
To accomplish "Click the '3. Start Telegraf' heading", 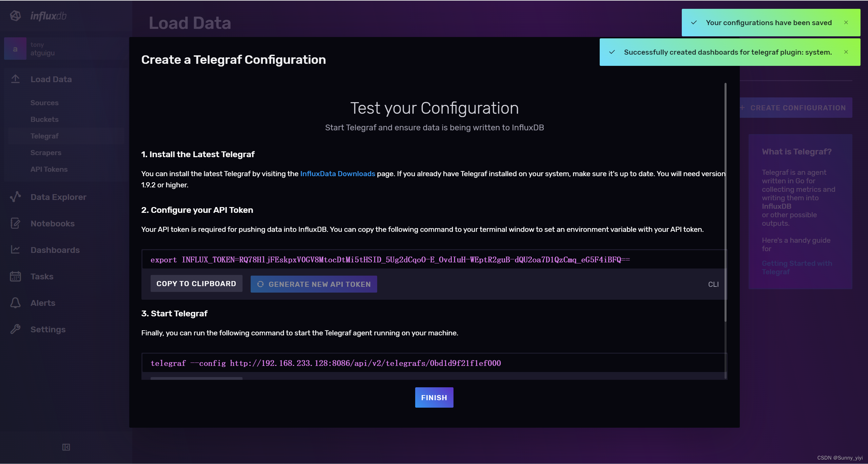I will tap(174, 313).
